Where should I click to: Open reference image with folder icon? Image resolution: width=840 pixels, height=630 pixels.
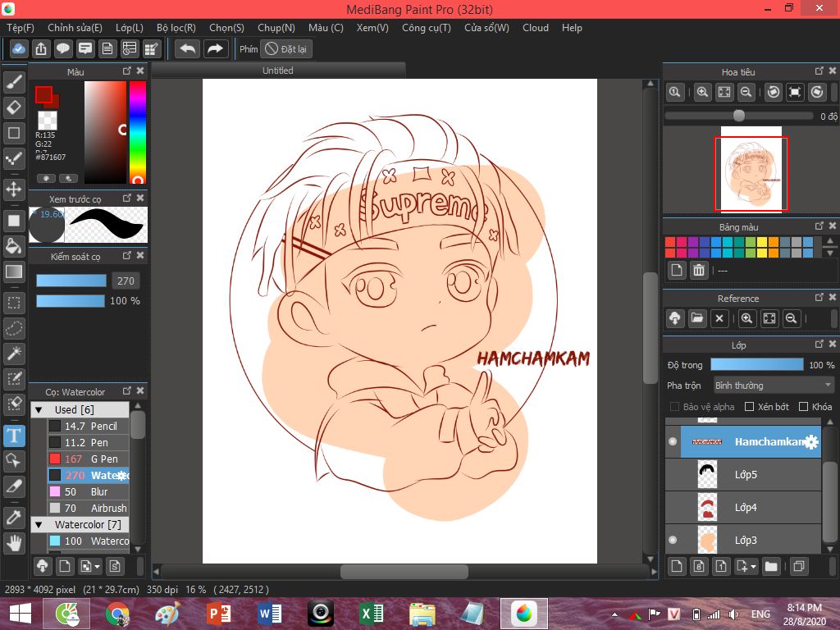point(697,318)
